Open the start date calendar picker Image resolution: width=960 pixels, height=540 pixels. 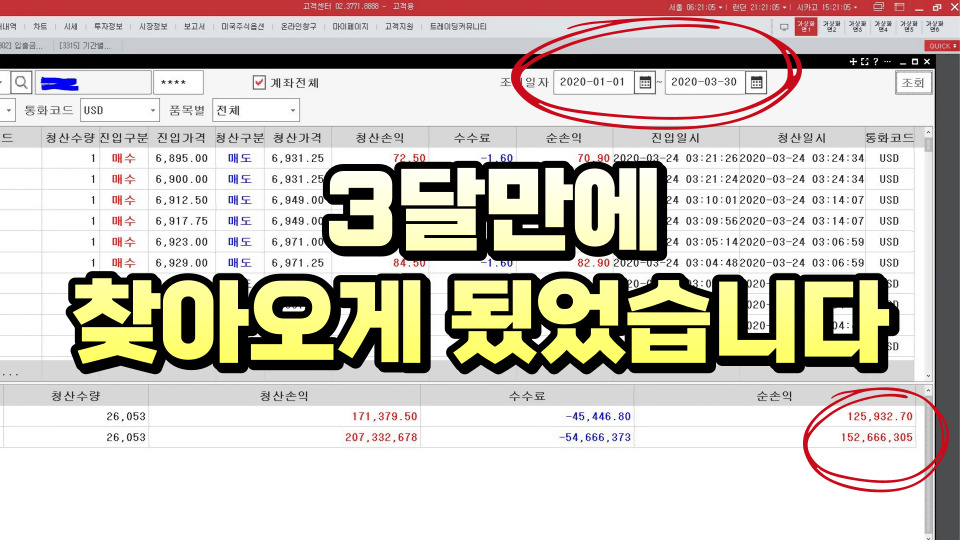pos(645,82)
